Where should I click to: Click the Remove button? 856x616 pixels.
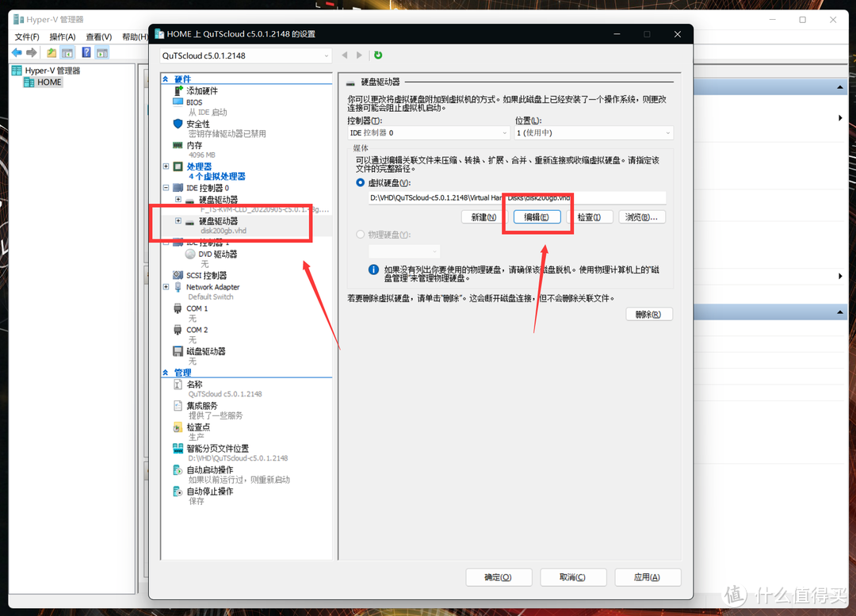[x=648, y=315]
